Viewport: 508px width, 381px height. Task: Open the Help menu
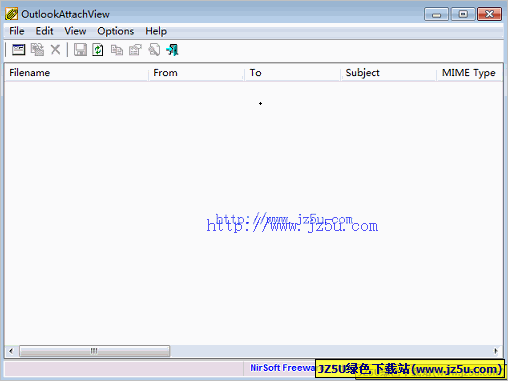pyautogui.click(x=156, y=31)
